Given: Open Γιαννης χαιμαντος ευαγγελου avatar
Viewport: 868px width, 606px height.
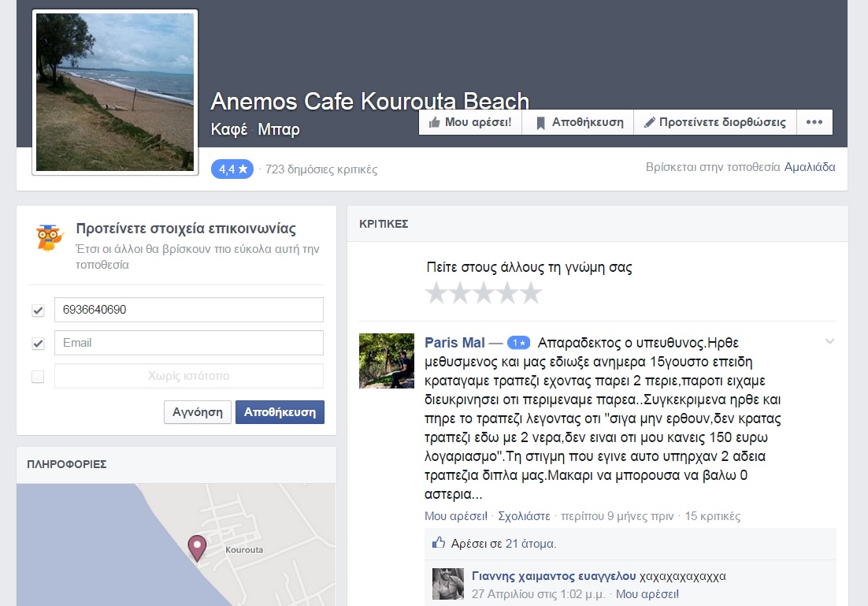Looking at the screenshot, I should (x=448, y=584).
